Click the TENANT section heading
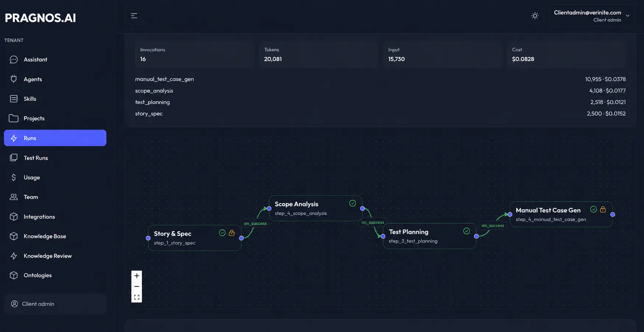The height and width of the screenshot is (332, 644). point(14,40)
